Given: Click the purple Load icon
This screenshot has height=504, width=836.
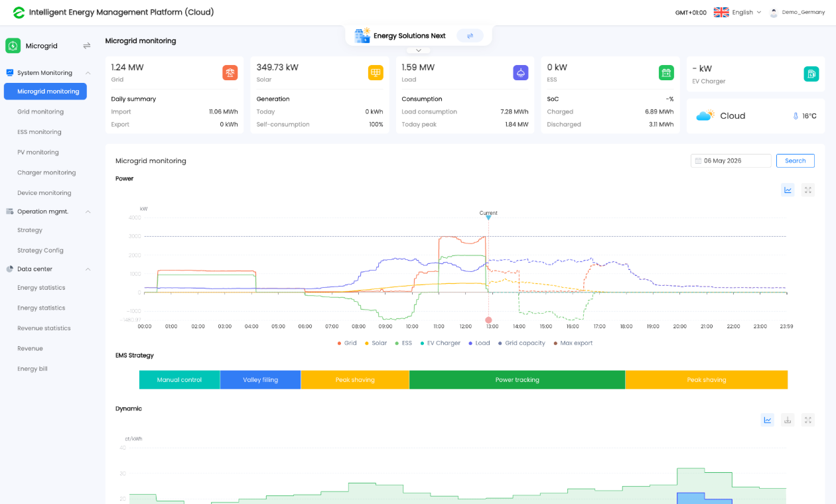Looking at the screenshot, I should 521,73.
